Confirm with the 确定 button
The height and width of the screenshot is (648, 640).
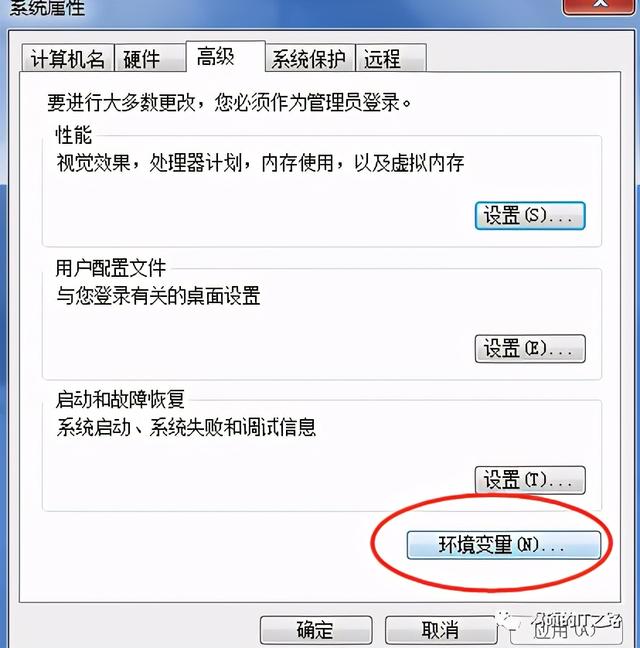coord(316,630)
